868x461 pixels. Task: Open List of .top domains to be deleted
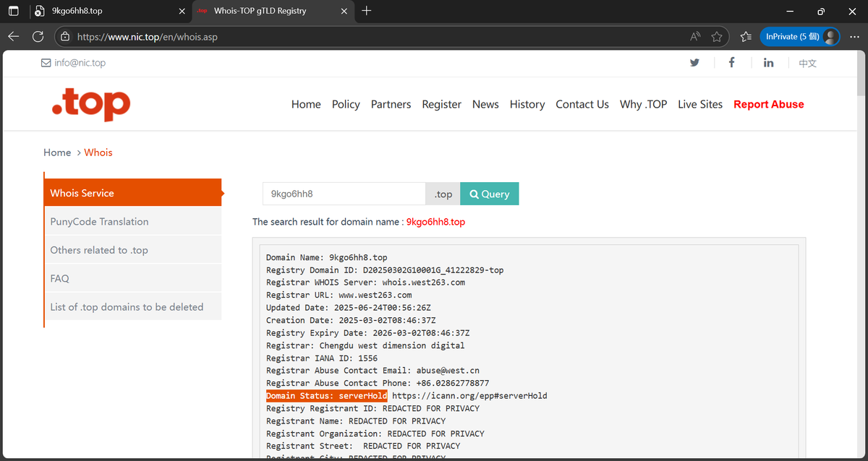point(133,307)
